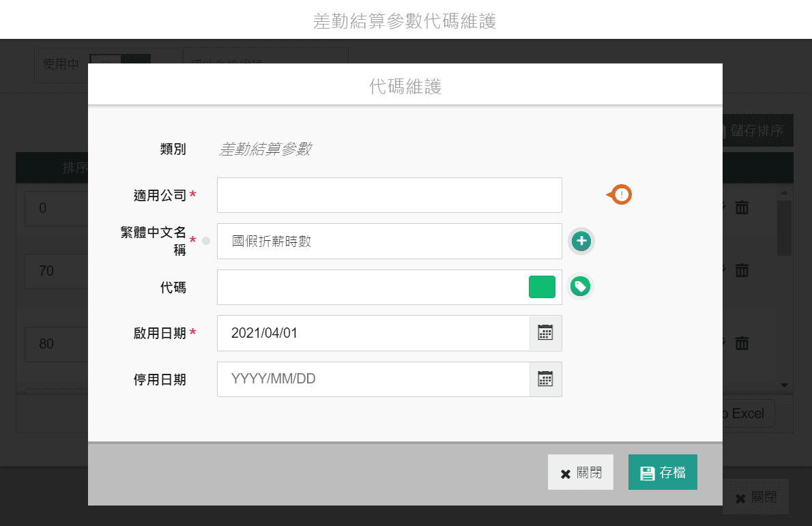
Task: Click the trash icon in the first row
Action: click(742, 207)
